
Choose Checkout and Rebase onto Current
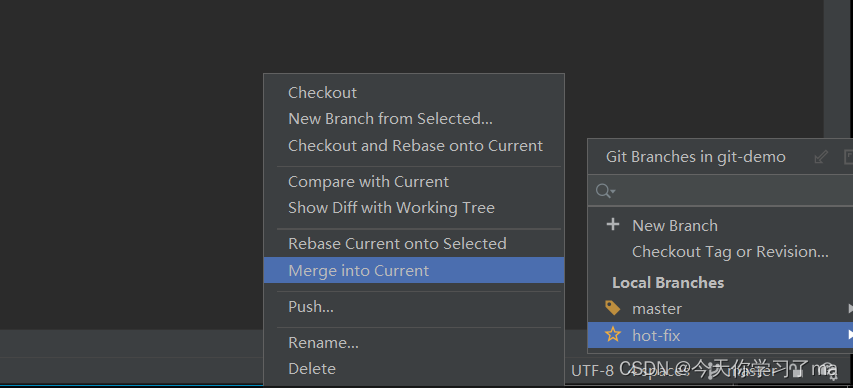(x=413, y=145)
